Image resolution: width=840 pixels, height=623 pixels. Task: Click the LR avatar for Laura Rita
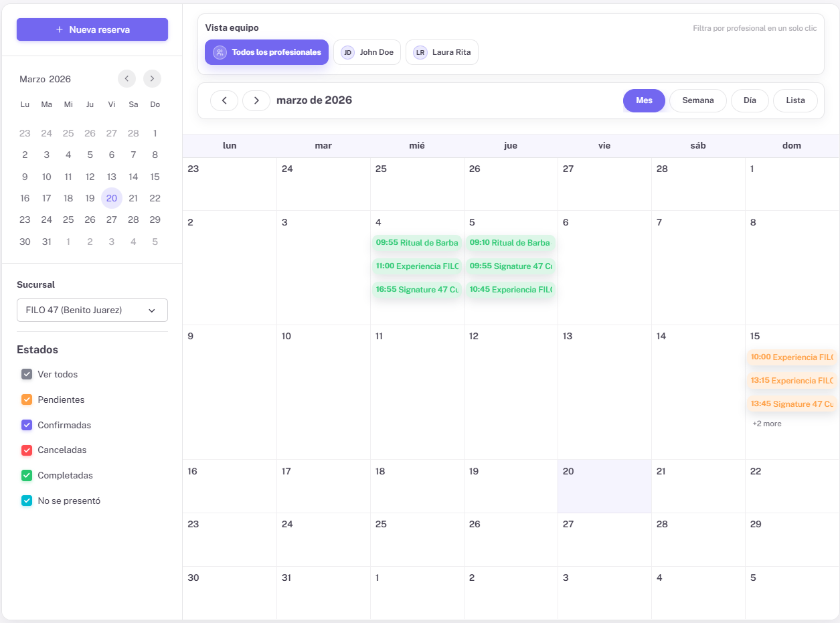[x=420, y=52]
